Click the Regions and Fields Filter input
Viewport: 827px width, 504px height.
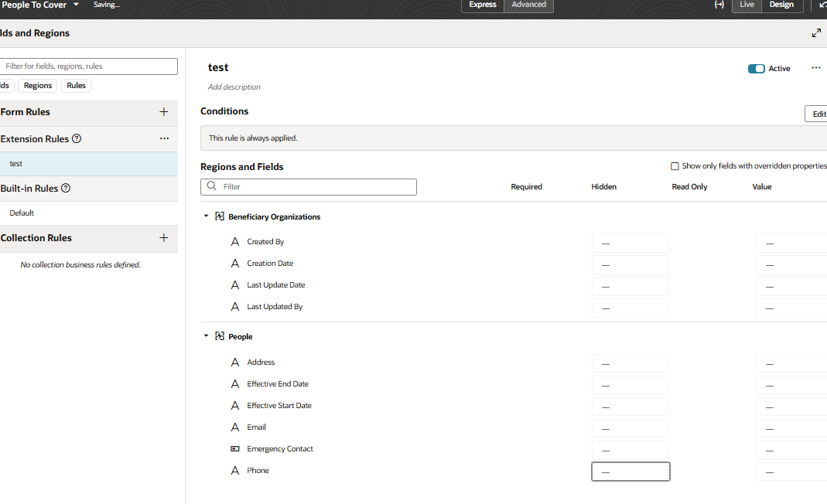click(309, 186)
